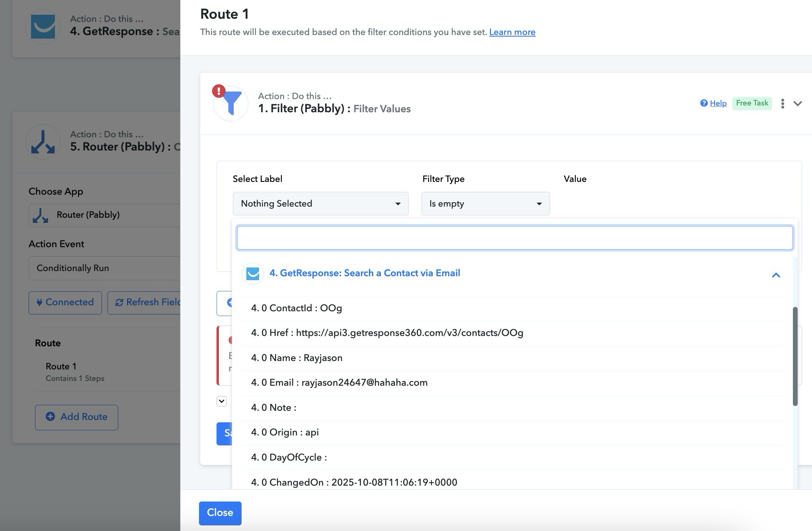Toggle the small chevron checkbox below
The width and height of the screenshot is (812, 531).
222,401
